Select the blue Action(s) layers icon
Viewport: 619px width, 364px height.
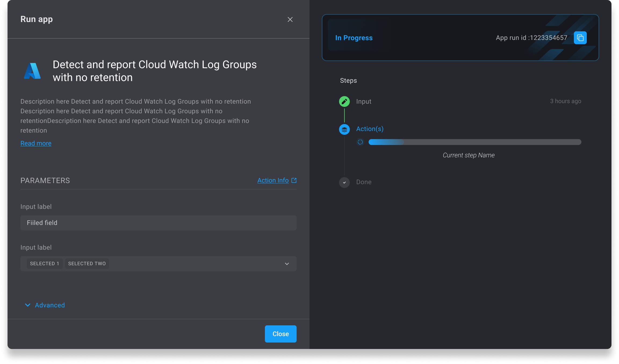[344, 129]
